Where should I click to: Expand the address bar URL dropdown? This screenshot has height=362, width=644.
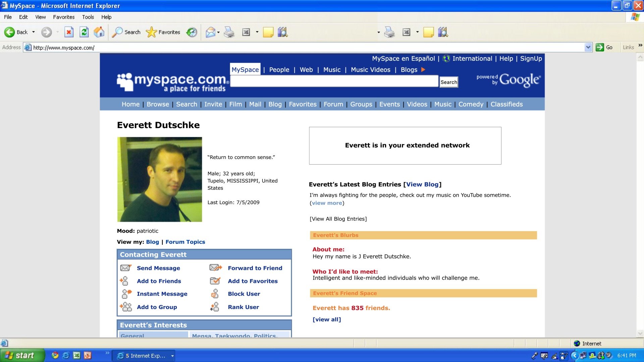[x=588, y=48]
